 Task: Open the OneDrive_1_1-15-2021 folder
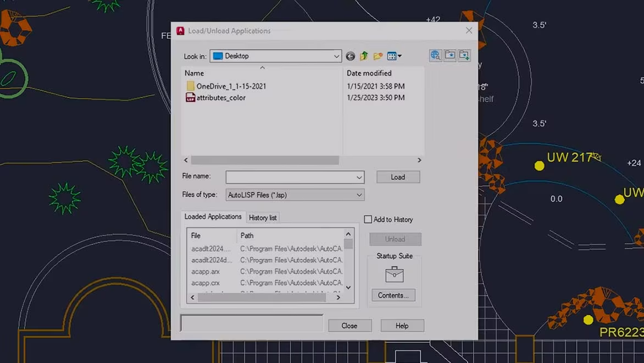[231, 86]
